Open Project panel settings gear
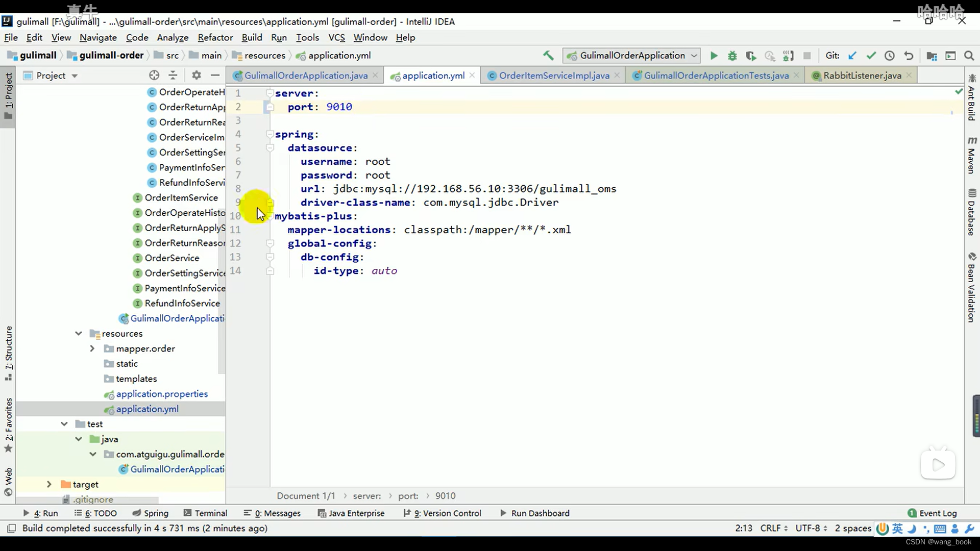Viewport: 980px width, 551px height. pos(197,76)
